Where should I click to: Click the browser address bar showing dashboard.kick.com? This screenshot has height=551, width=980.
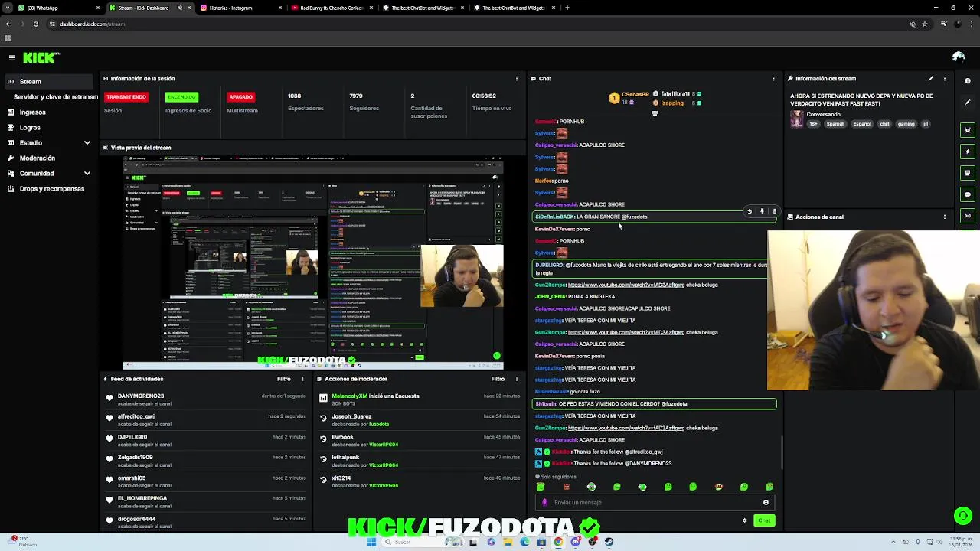(475, 24)
